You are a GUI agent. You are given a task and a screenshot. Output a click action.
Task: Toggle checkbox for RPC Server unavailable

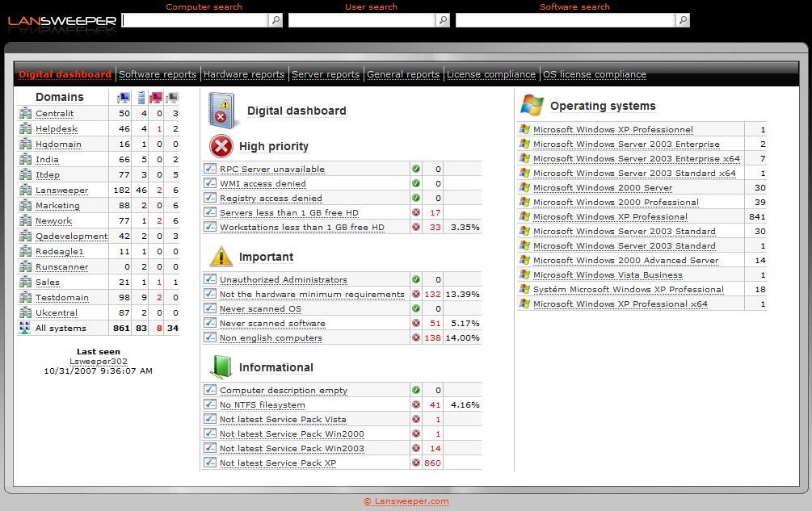point(210,168)
